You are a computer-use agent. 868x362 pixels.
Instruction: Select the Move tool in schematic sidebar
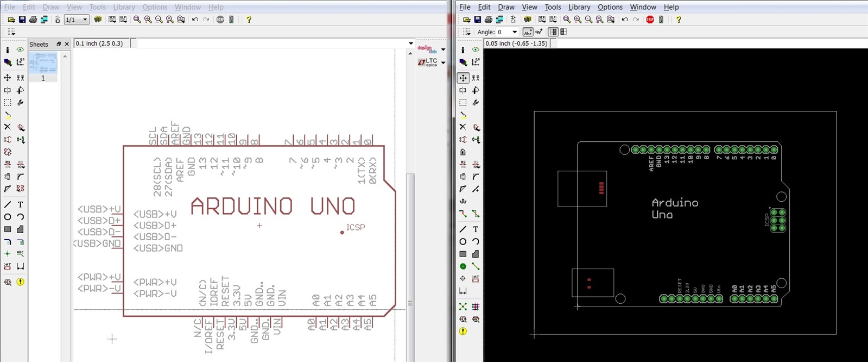[x=8, y=78]
